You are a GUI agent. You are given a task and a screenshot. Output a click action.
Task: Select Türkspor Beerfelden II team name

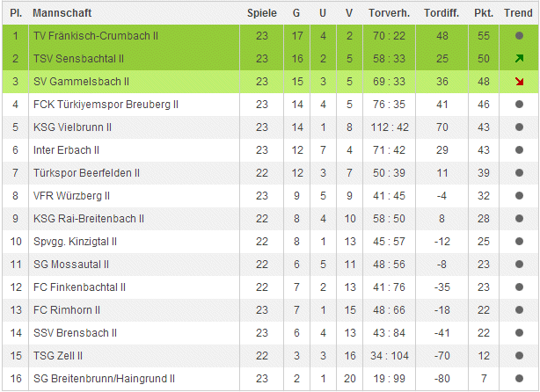[x=86, y=172]
